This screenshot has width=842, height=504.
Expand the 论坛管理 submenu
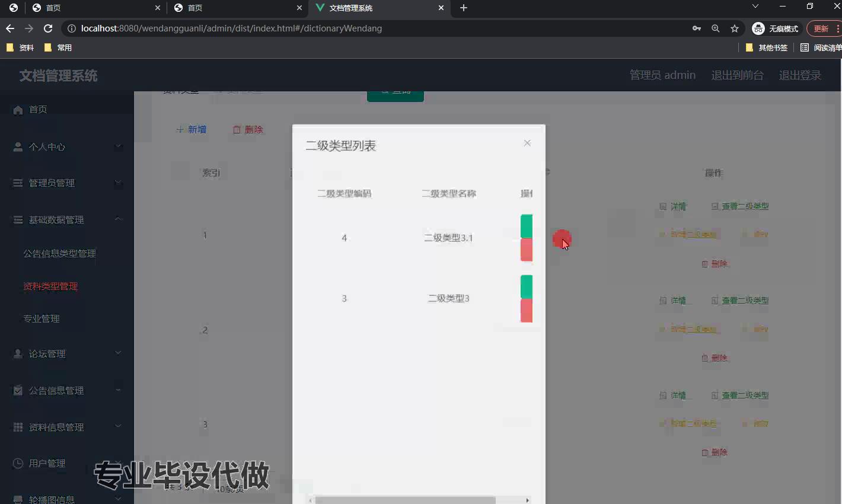click(67, 353)
